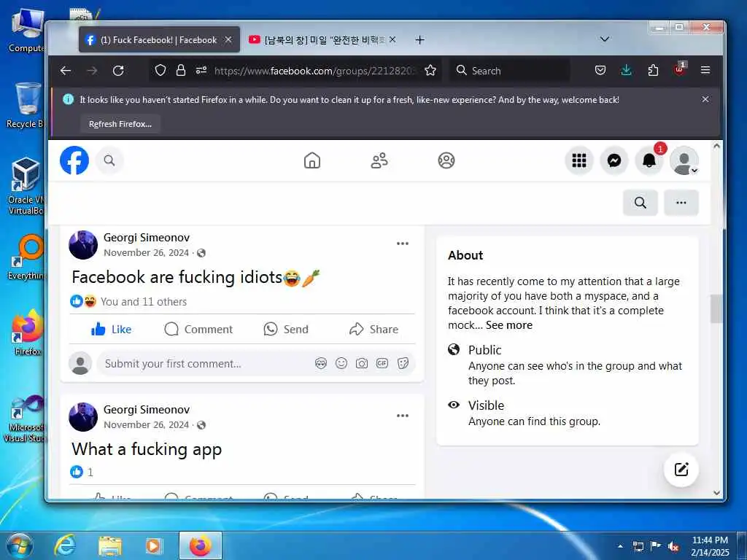
Task: Close the YouTube browser tab
Action: [392, 39]
